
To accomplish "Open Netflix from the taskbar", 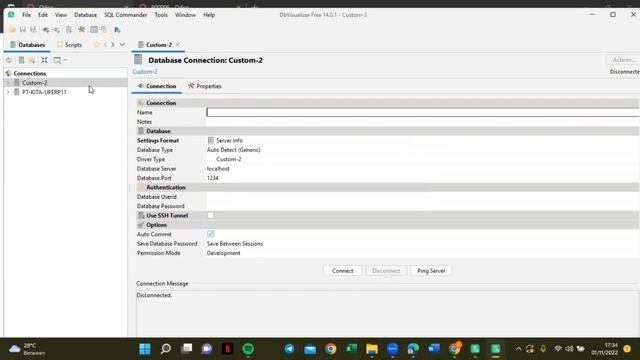I will (227, 349).
